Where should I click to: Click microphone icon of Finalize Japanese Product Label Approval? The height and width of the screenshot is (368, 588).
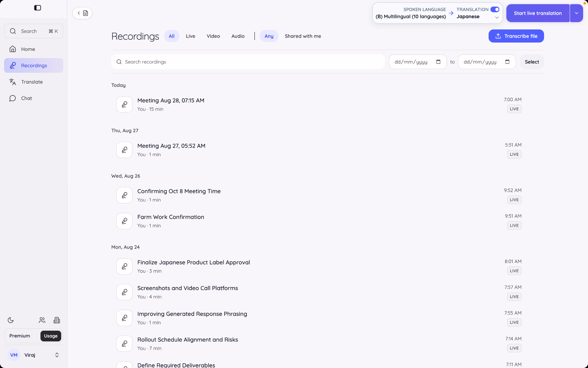[124, 267]
